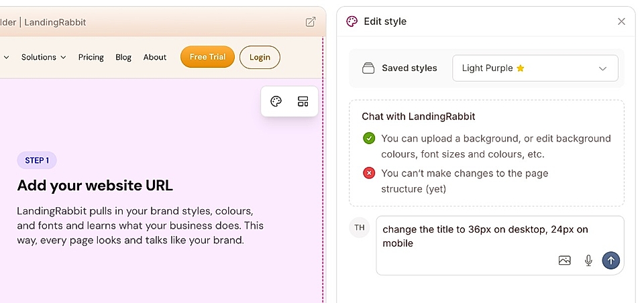Click the You can't make changes hint text
Screen dimensions: 644x303
[464, 181]
